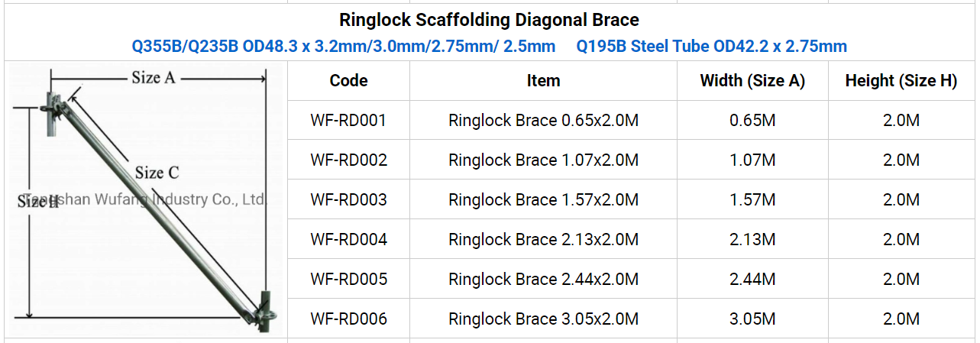980x343 pixels.
Task: Click the Q195B Steel Tube specification text
Action: (711, 46)
